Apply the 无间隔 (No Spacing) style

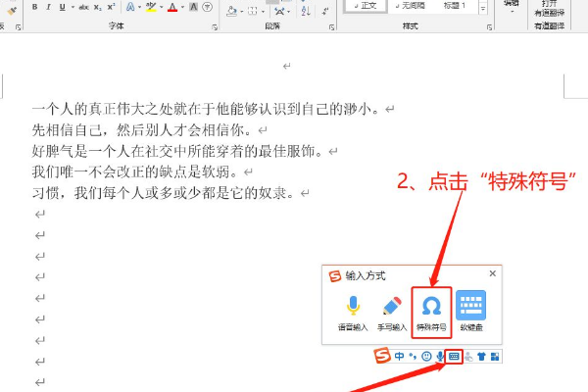point(410,6)
